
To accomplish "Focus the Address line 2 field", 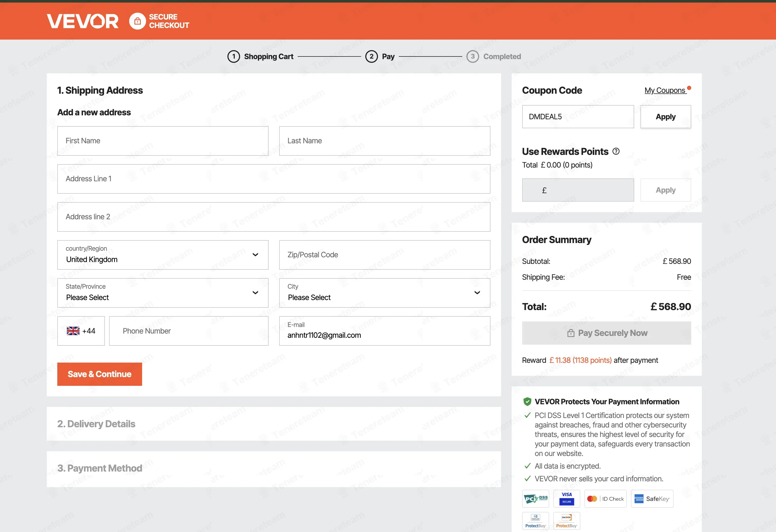I will click(x=274, y=217).
